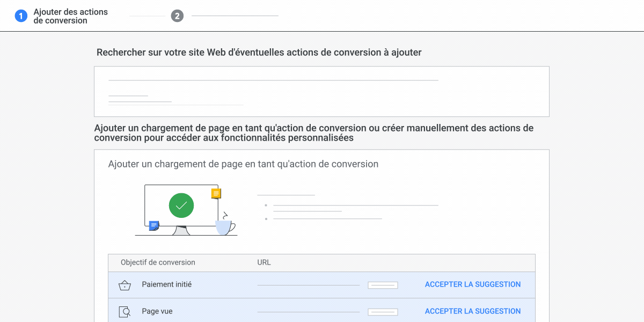Click inside the website search panel
This screenshot has width=644, height=322.
[x=321, y=91]
